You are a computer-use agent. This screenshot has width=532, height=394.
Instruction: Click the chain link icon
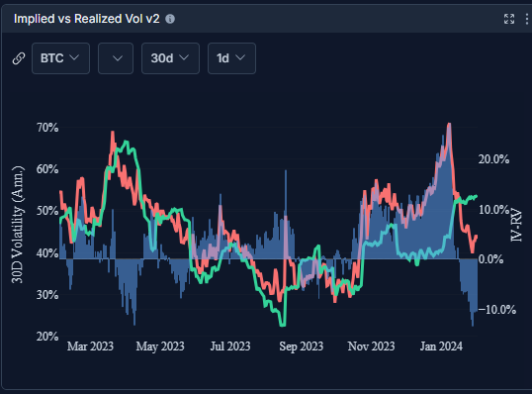point(19,58)
